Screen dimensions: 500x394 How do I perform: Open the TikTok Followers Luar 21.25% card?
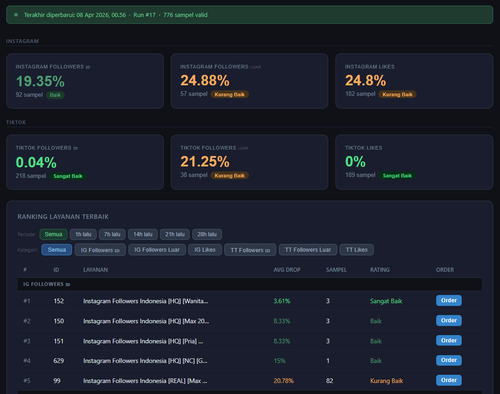click(x=249, y=162)
